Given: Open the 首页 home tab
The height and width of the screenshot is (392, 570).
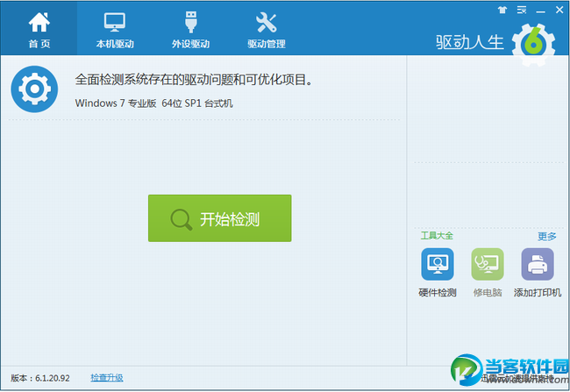Looking at the screenshot, I should [39, 28].
